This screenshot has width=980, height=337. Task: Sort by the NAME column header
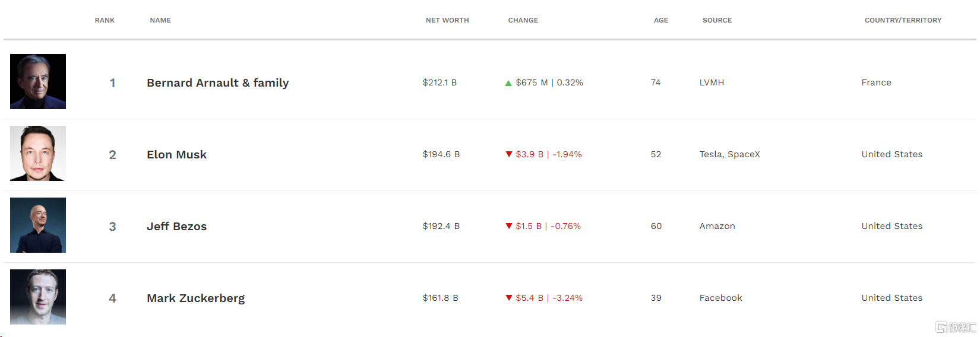tap(160, 20)
